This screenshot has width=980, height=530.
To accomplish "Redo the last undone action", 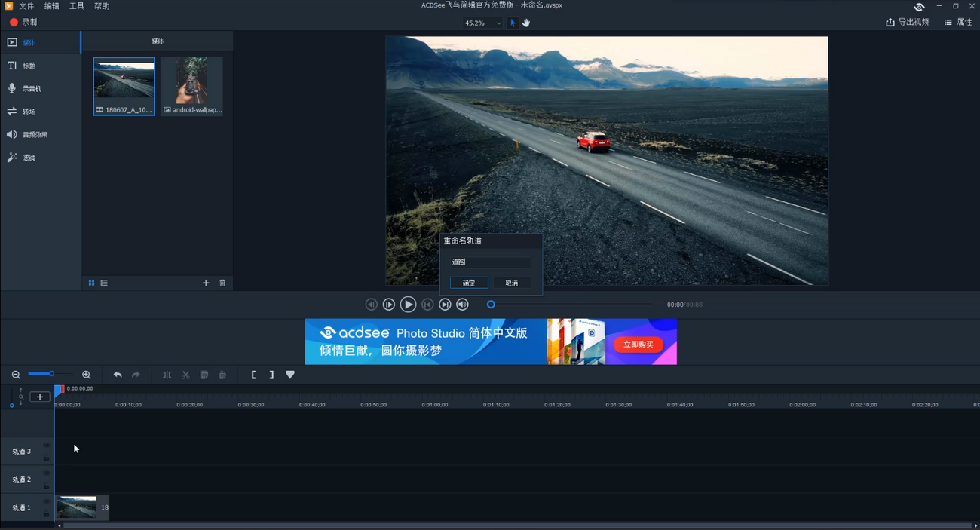I will pyautogui.click(x=136, y=375).
